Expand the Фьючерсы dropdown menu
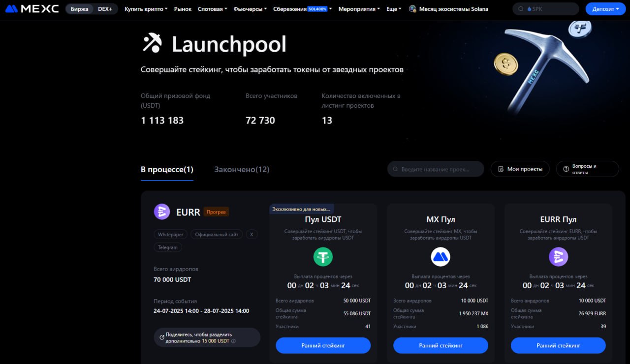 click(250, 9)
